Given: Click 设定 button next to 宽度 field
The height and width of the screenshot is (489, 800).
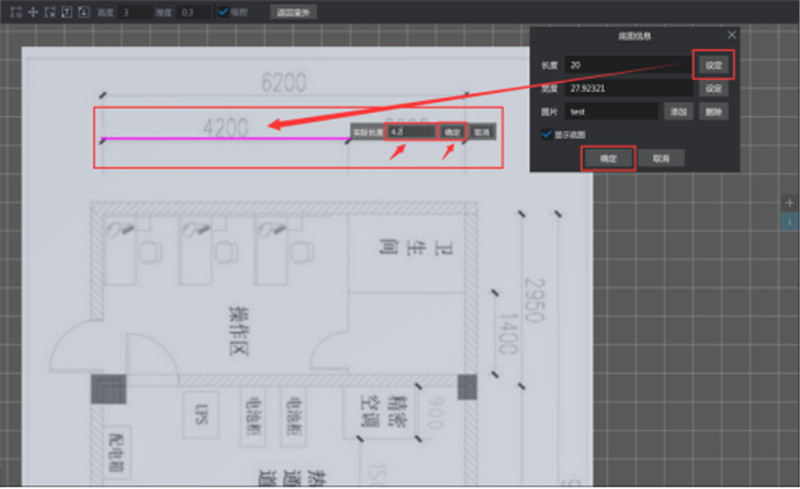Looking at the screenshot, I should pyautogui.click(x=712, y=88).
